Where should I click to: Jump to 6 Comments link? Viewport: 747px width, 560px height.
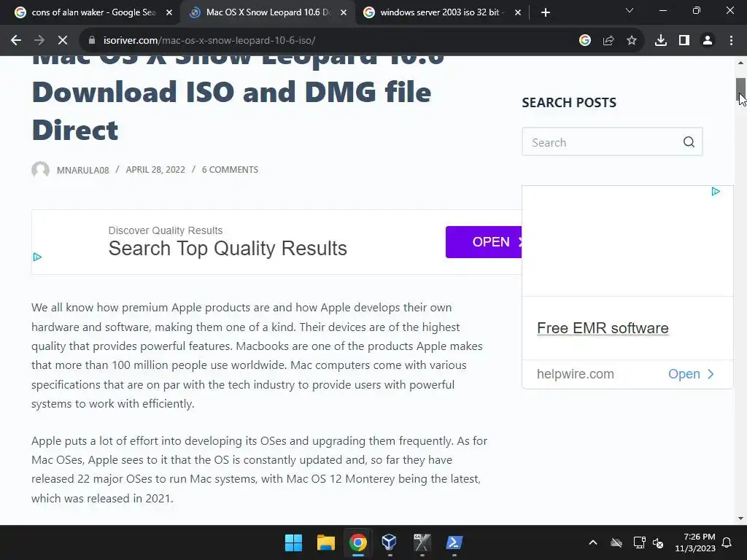[230, 169]
